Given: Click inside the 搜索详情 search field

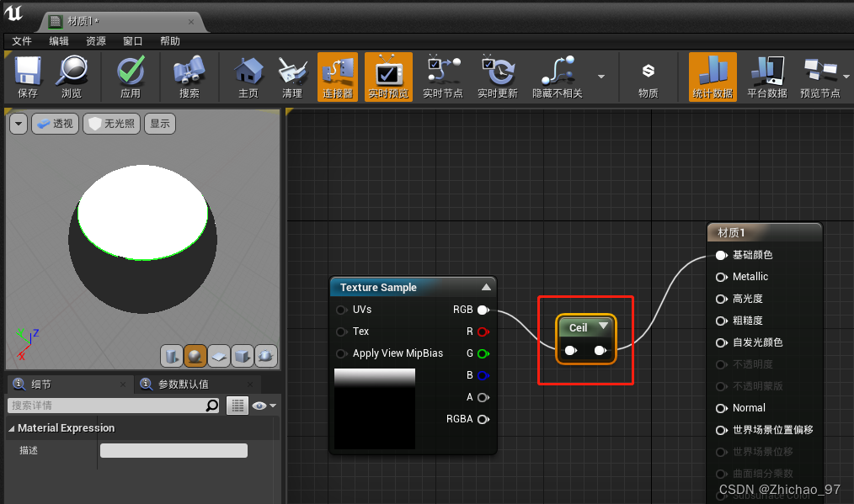Looking at the screenshot, I should tap(101, 405).
